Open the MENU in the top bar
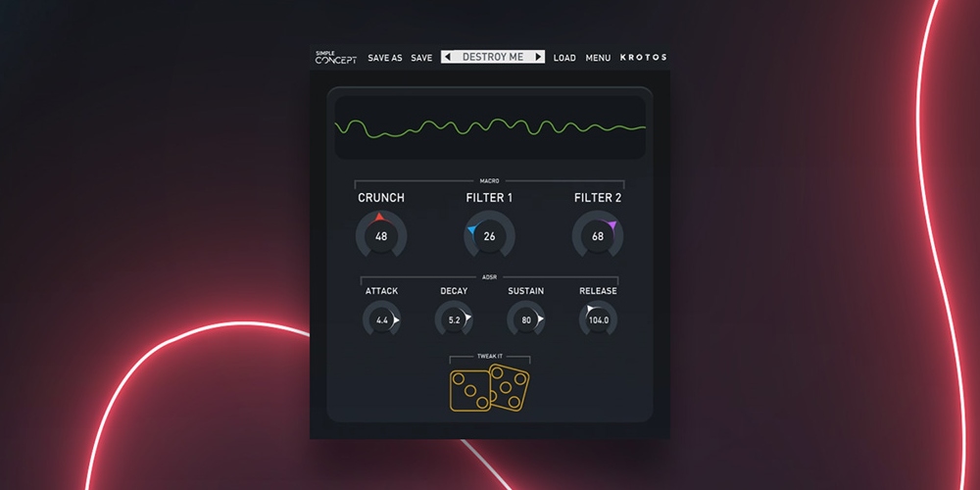 pyautogui.click(x=598, y=58)
